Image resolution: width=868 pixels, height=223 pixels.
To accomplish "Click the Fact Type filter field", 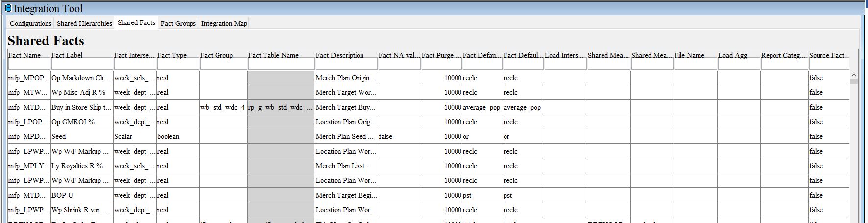I will 178,64.
